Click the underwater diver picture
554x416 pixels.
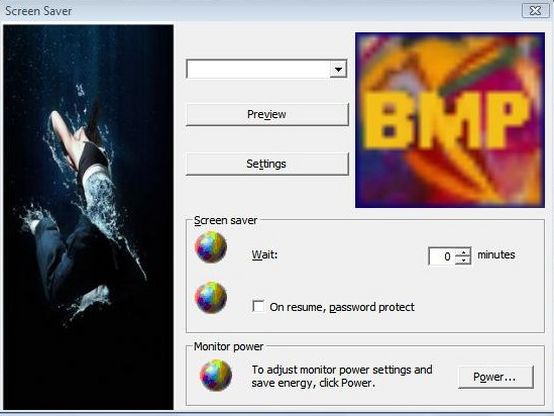click(88, 217)
